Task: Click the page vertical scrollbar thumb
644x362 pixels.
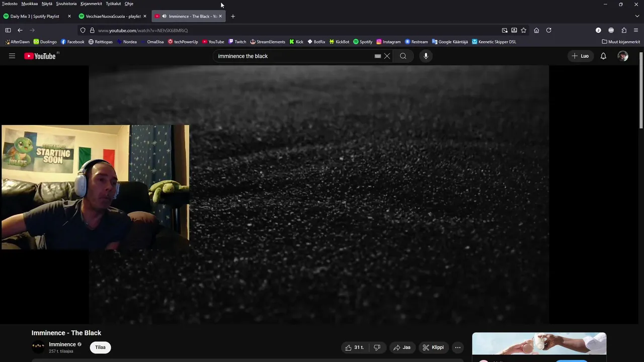Action: click(641, 90)
